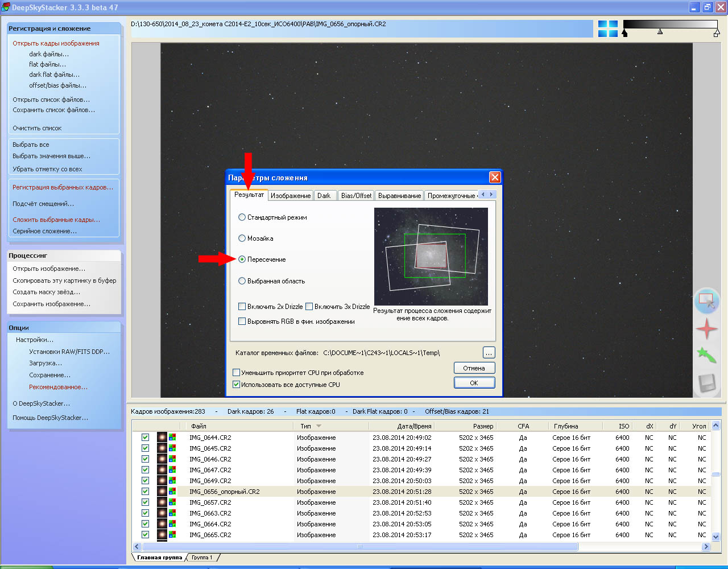This screenshot has height=569, width=728.
Task: Uncheck the IMG_0645.CR2 frame checkbox
Action: pyautogui.click(x=146, y=448)
